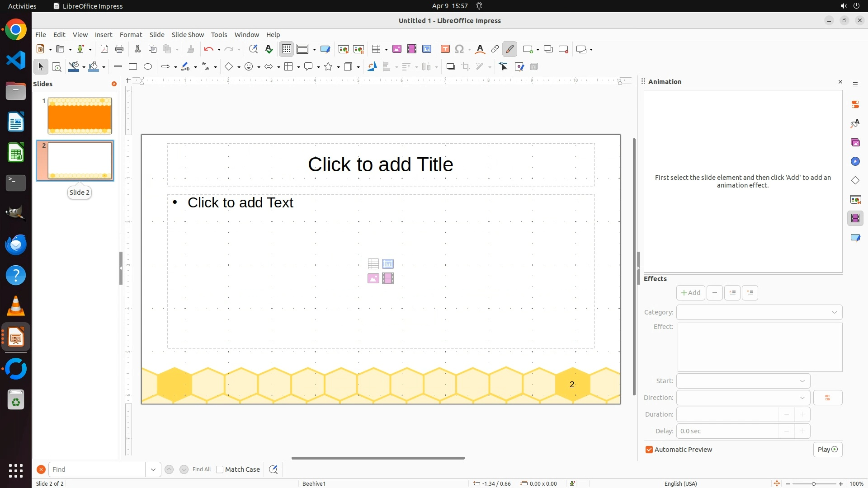Toggle Display Grid button
Viewport: 868px width, 488px height.
point(287,49)
